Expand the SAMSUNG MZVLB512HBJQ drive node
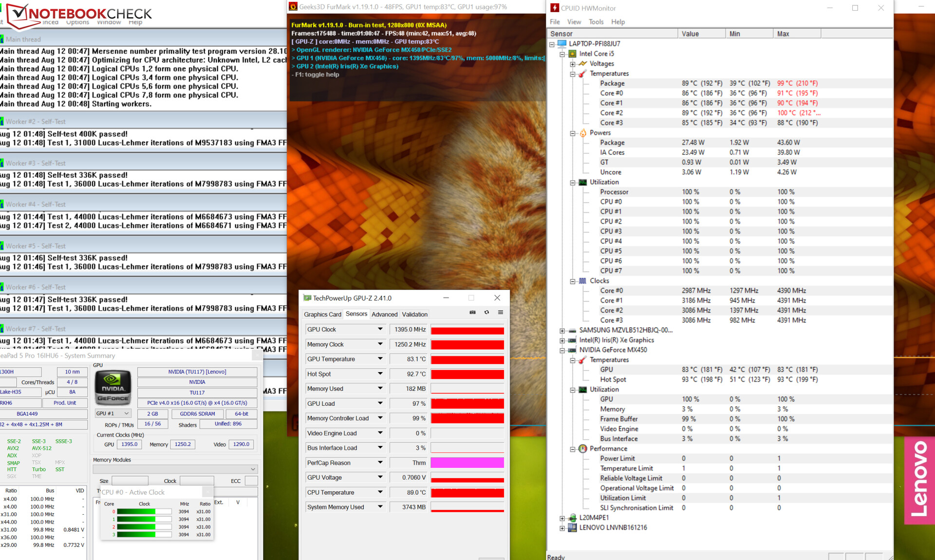 562,330
